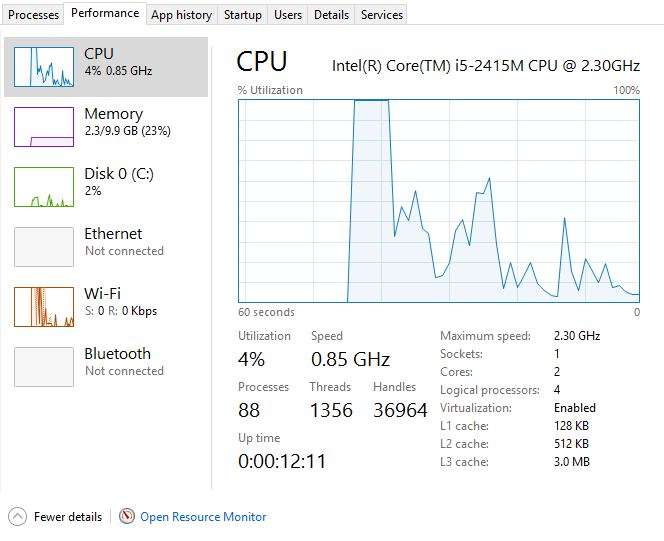Select the Bluetooth graph thumbnail
664x541 pixels.
pos(44,367)
